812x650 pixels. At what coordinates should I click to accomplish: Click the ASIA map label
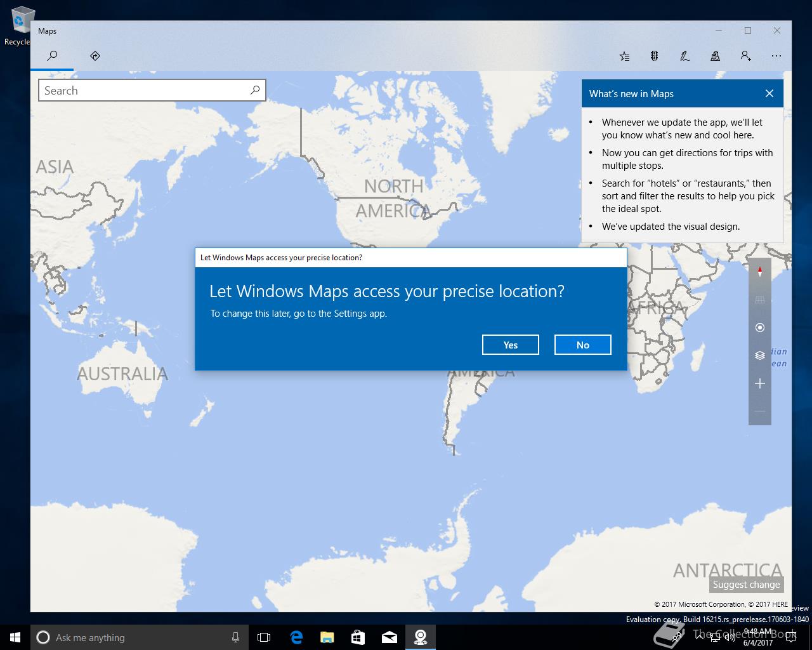pyautogui.click(x=55, y=167)
